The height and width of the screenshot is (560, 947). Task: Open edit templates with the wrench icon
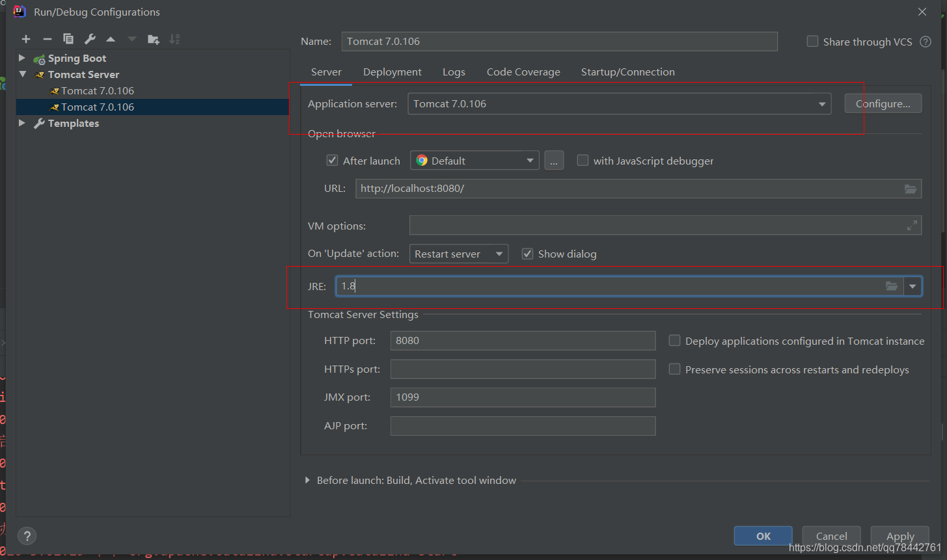pyautogui.click(x=89, y=38)
